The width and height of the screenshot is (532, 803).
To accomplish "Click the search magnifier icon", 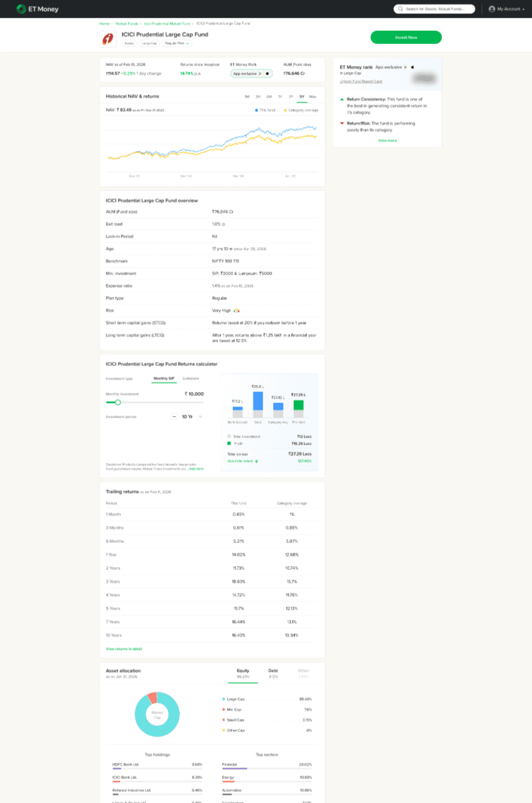I will click(401, 9).
